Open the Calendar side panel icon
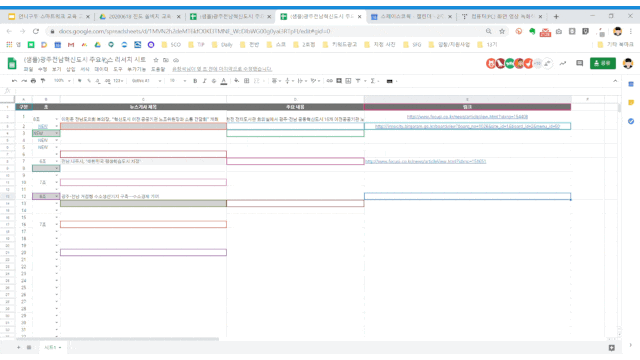Image resolution: width=640 pixels, height=360 pixels. point(631,84)
